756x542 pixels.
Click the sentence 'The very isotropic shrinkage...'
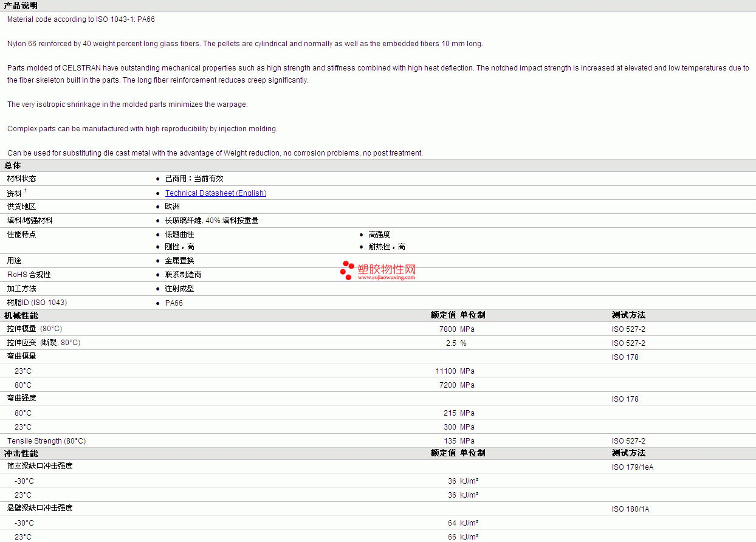tap(128, 105)
